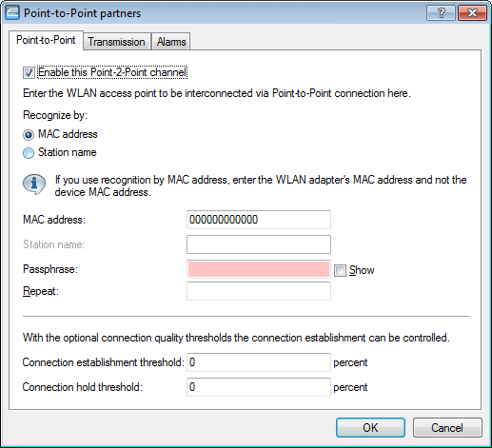Switch to the Alarms tab
Screen dimensions: 492x448
coord(171,42)
